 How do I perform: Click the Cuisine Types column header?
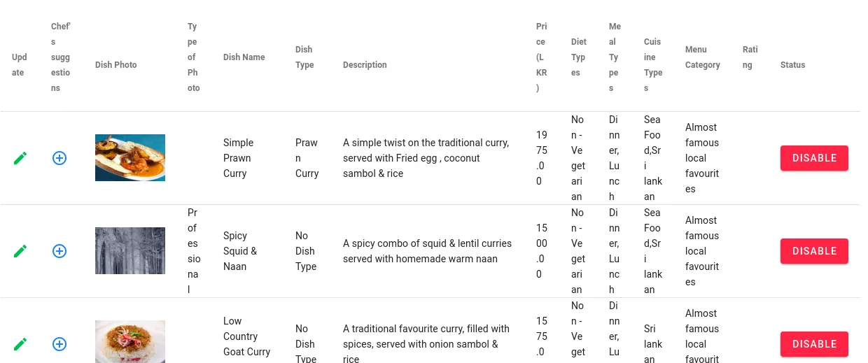652,65
